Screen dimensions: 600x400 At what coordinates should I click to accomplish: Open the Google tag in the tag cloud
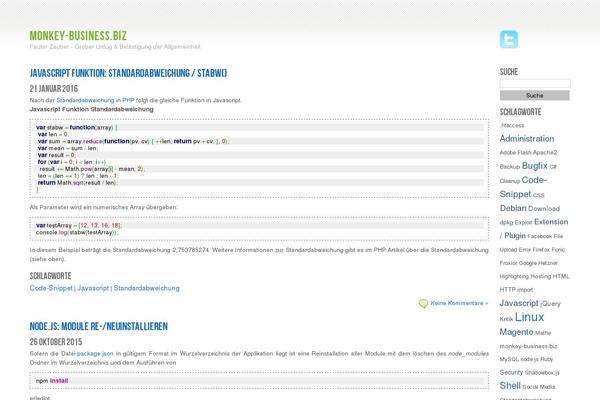(x=527, y=263)
